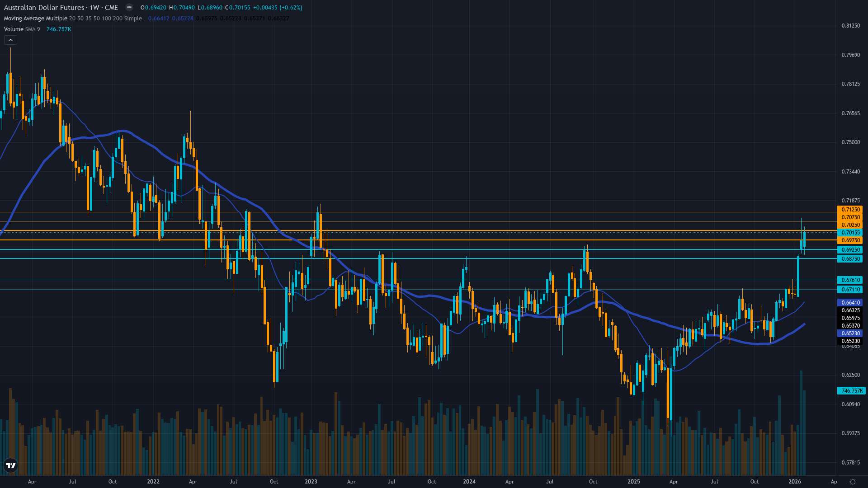The height and width of the screenshot is (488, 868).
Task: Select the thick orange horizontal line at 0.69750
Action: [x=418, y=240]
